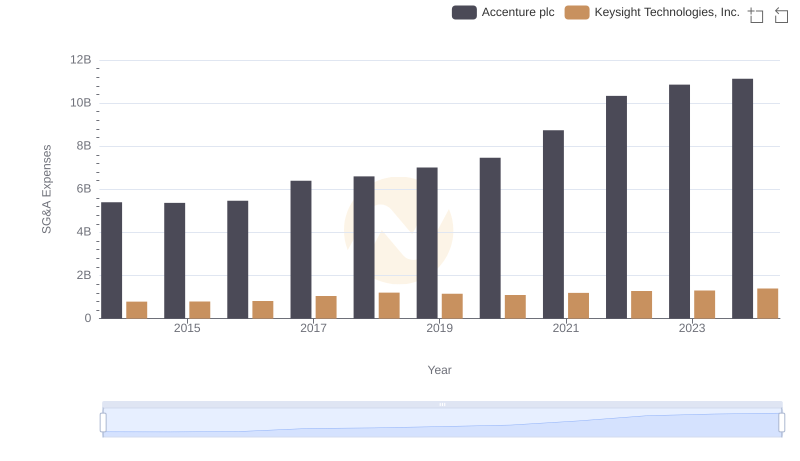800x461 pixels.
Task: Hide Keysight Technologies, Inc. series label
Action: point(667,12)
